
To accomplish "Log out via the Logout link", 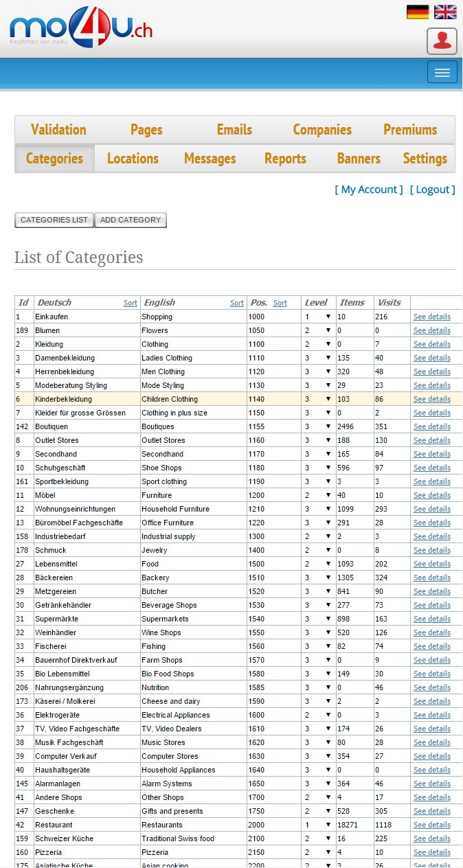I will (432, 190).
